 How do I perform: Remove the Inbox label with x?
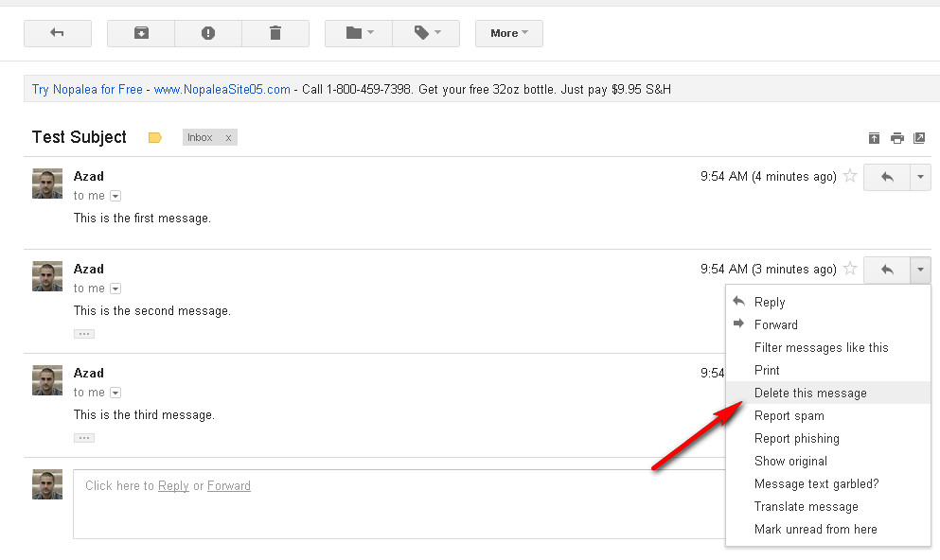click(x=228, y=138)
